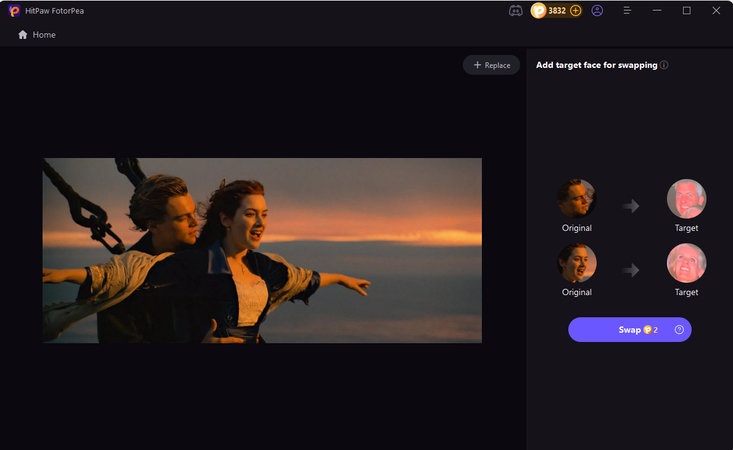Select the top Target face thumbnail
Viewport: 733px width, 450px height.
686,199
